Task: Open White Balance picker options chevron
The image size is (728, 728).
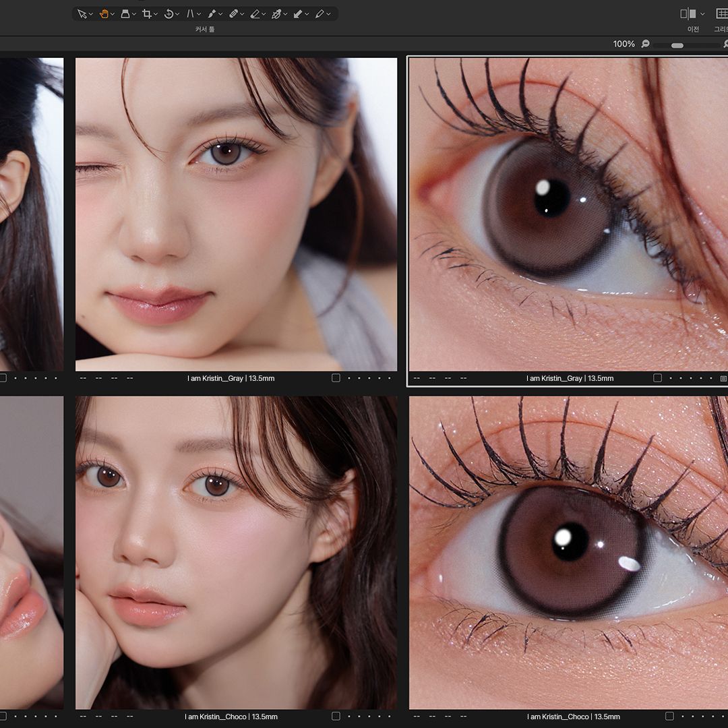Action: pos(285,14)
